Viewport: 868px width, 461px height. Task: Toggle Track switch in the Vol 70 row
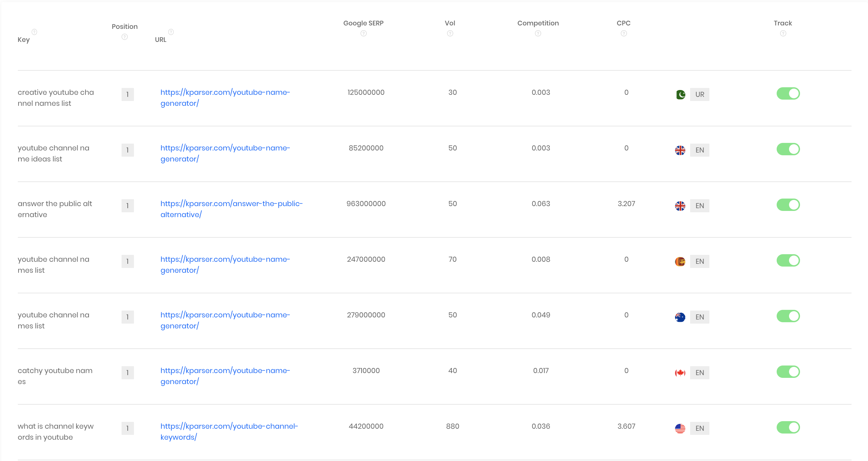point(788,260)
